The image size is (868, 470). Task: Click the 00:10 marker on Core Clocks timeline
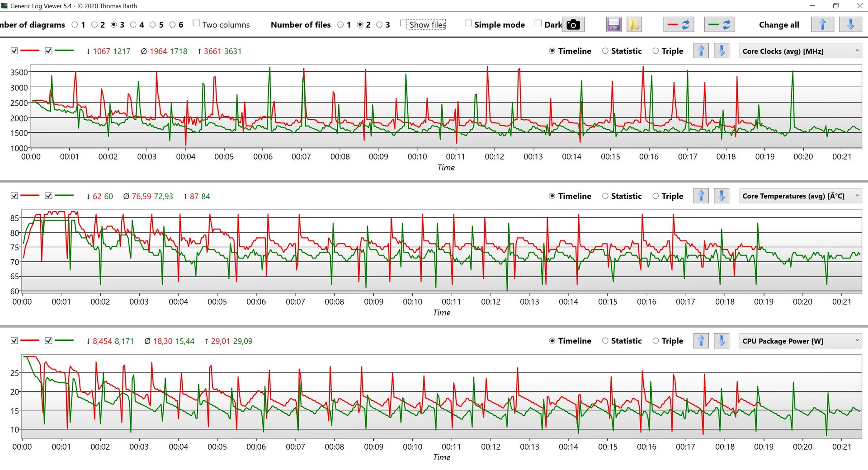pos(417,157)
